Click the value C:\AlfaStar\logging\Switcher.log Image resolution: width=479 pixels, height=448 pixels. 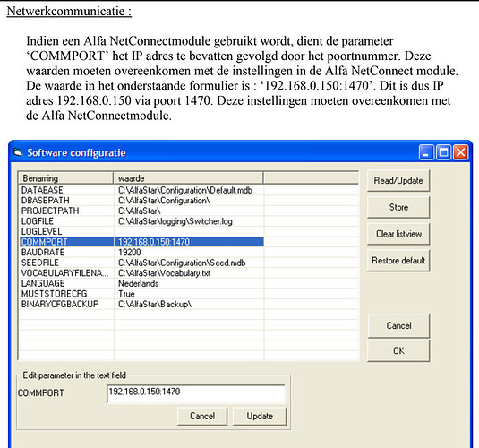175,221
